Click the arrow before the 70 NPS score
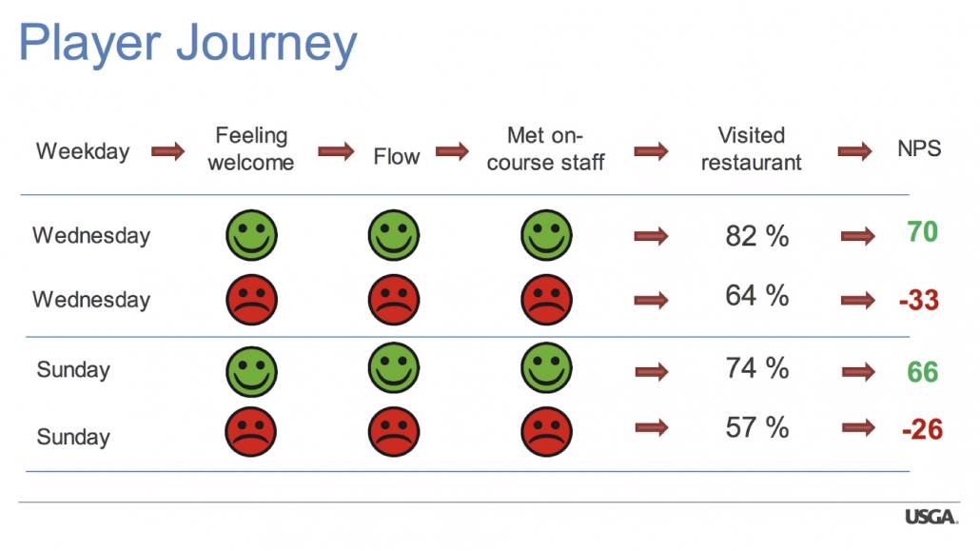This screenshot has width=980, height=551. tap(858, 236)
